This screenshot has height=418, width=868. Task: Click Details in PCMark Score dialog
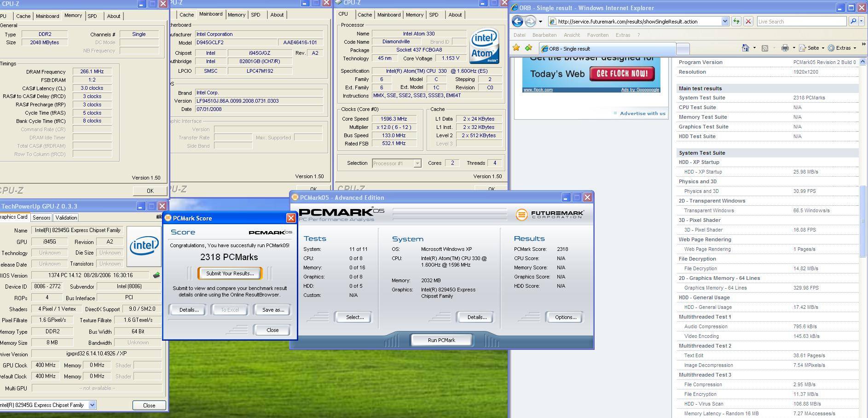coord(189,310)
